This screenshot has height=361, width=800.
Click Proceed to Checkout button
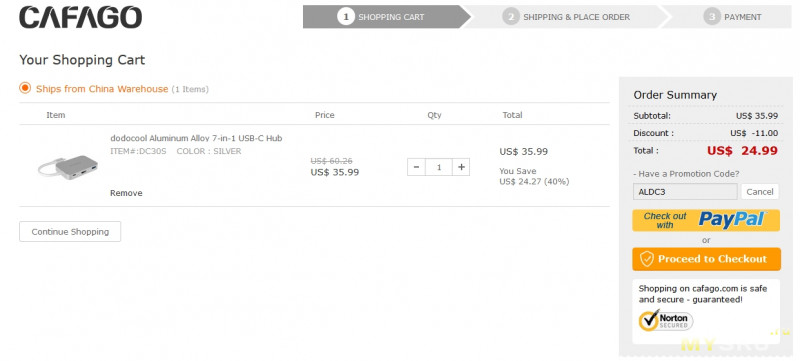coord(706,259)
